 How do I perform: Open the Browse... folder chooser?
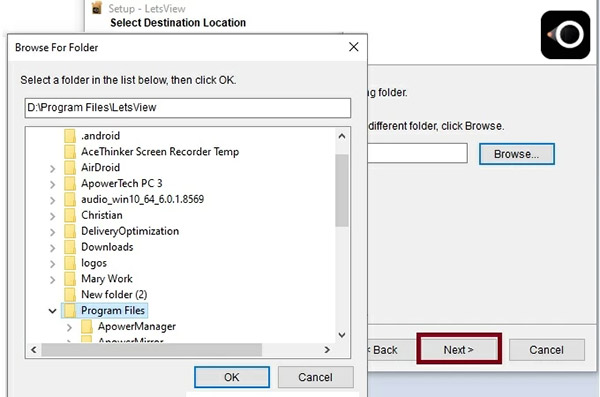pyautogui.click(x=517, y=154)
